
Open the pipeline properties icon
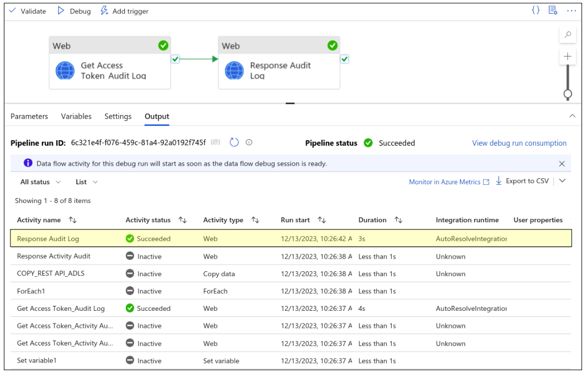(x=553, y=10)
